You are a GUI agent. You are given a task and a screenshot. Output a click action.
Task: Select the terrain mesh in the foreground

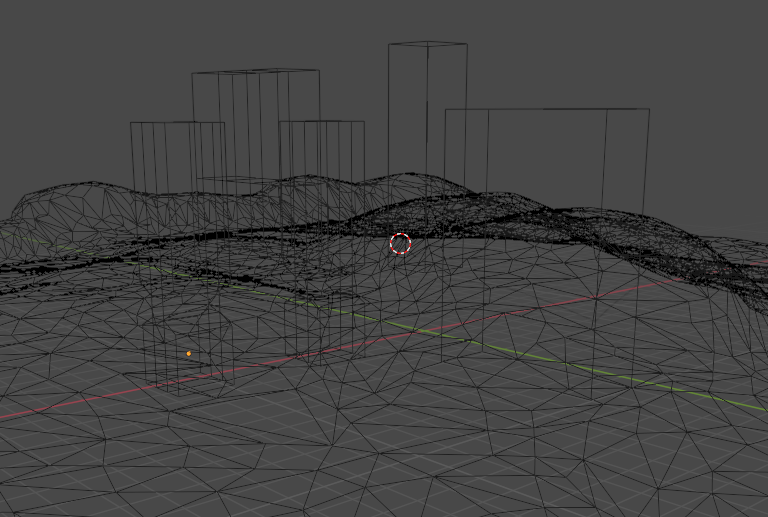pos(400,450)
